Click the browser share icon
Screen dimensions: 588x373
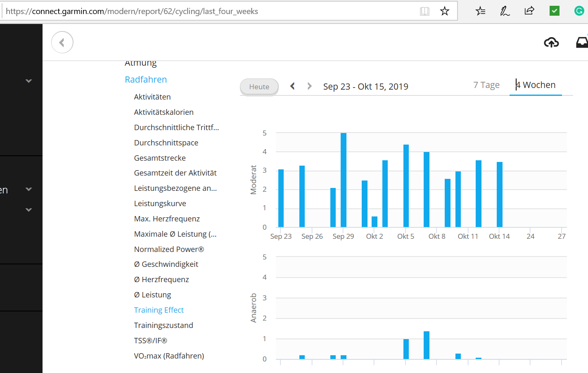(x=529, y=11)
